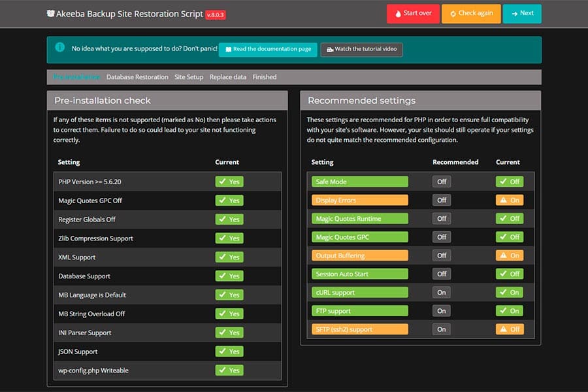Click the SFTP (ssh2) support label

tap(360, 329)
